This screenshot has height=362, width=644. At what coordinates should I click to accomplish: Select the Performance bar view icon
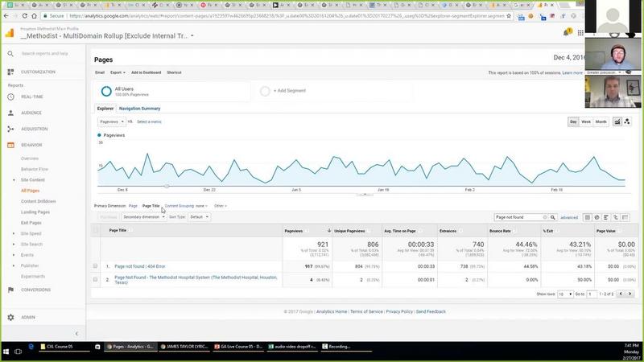click(606, 217)
